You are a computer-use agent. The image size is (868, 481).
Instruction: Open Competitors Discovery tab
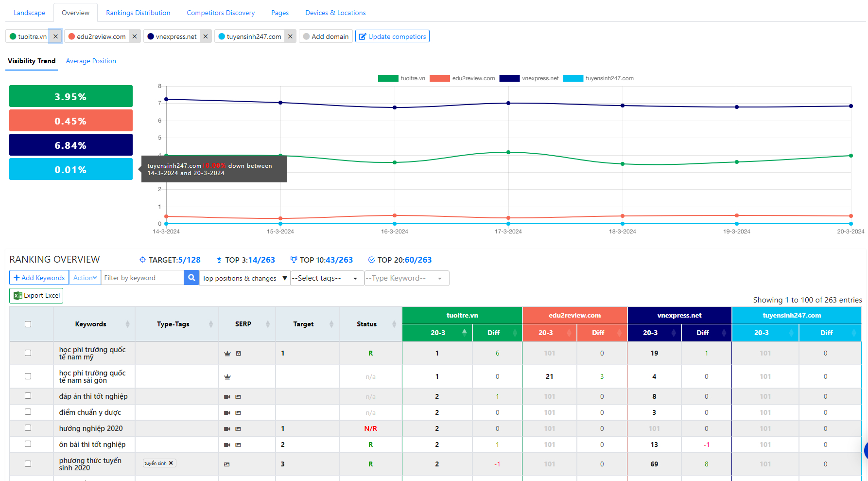[221, 13]
